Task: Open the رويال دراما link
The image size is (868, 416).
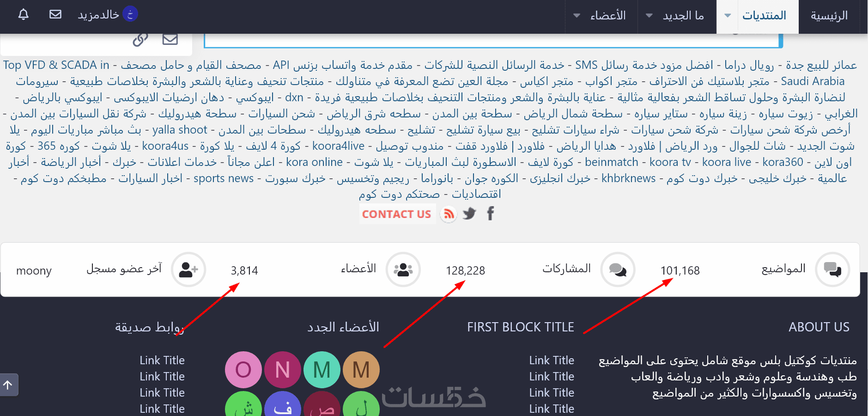Action: click(749, 65)
